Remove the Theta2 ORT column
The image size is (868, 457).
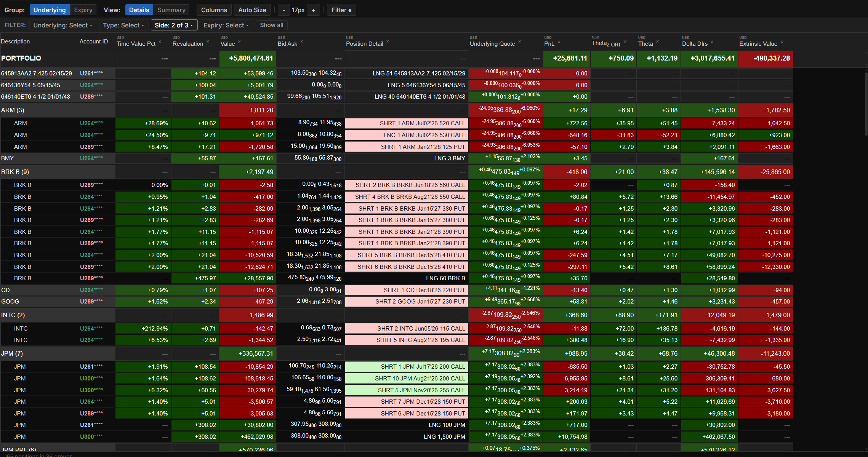625,42
